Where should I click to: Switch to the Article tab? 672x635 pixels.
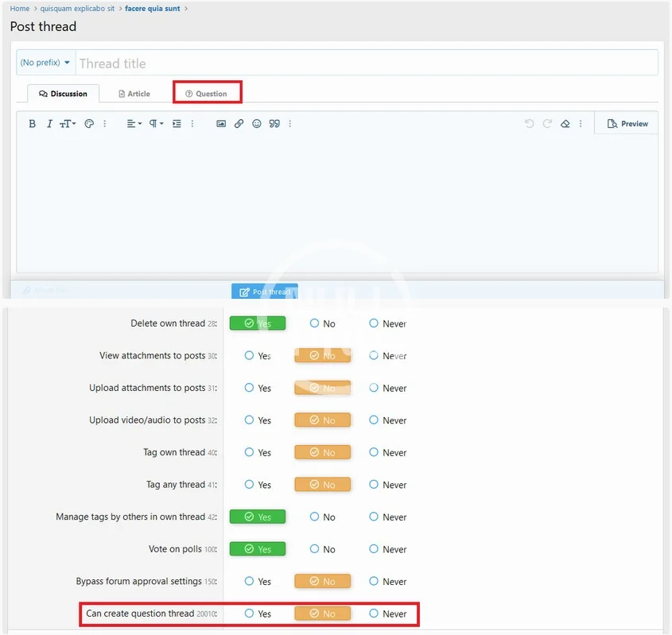134,94
